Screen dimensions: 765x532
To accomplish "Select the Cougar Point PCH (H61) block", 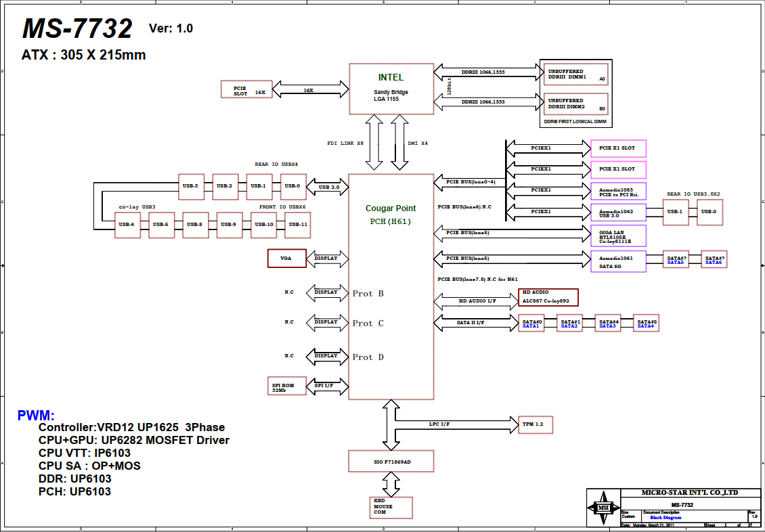I will (391, 286).
